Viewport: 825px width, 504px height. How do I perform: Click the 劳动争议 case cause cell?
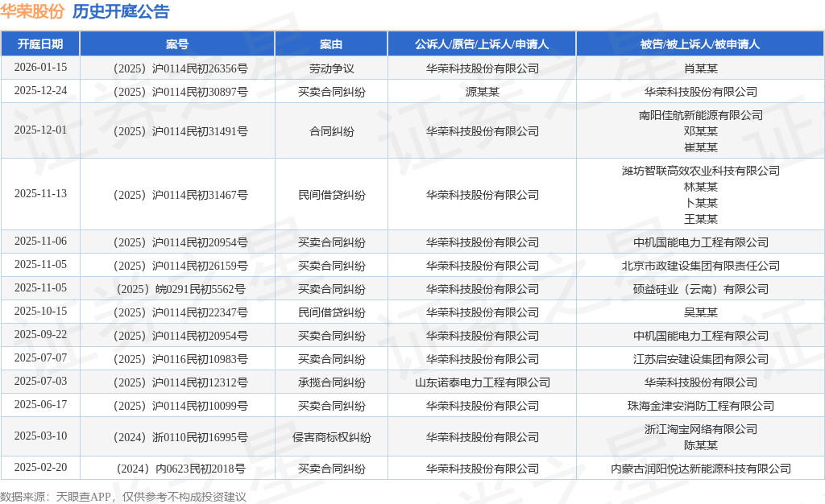[331, 68]
